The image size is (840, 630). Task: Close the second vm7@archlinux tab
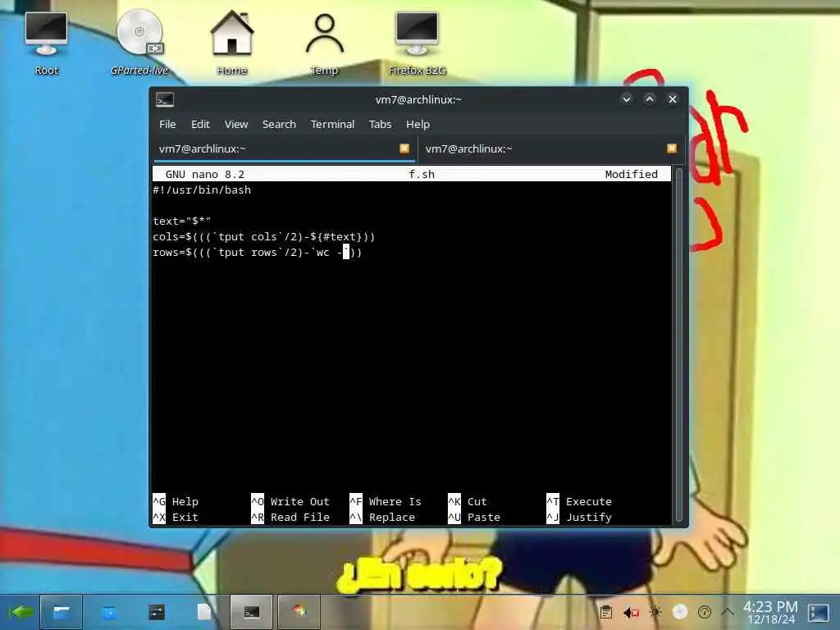(671, 148)
